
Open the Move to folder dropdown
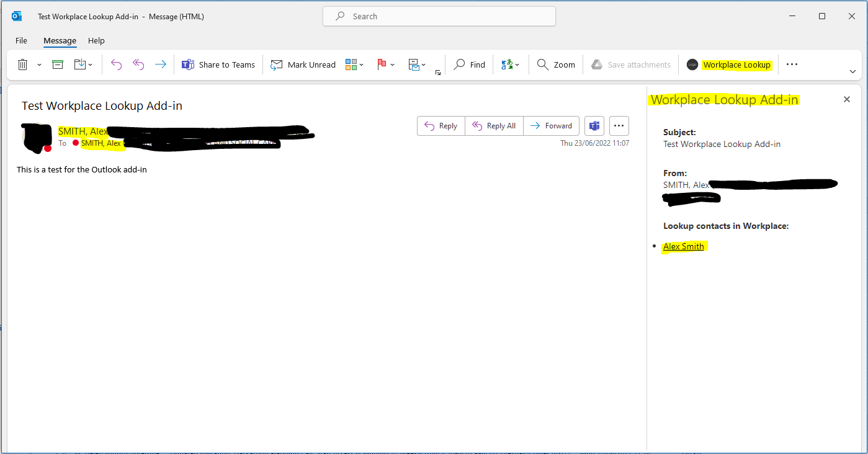click(x=83, y=65)
